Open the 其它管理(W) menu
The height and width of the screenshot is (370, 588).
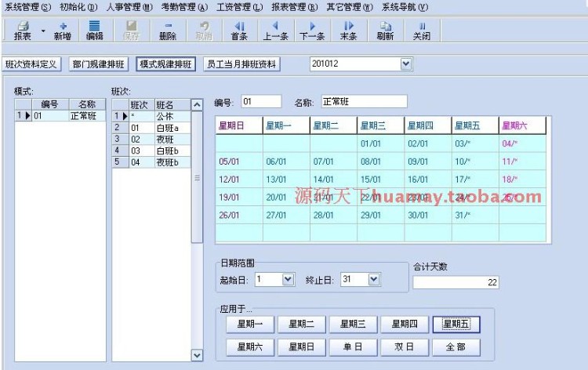coord(350,7)
